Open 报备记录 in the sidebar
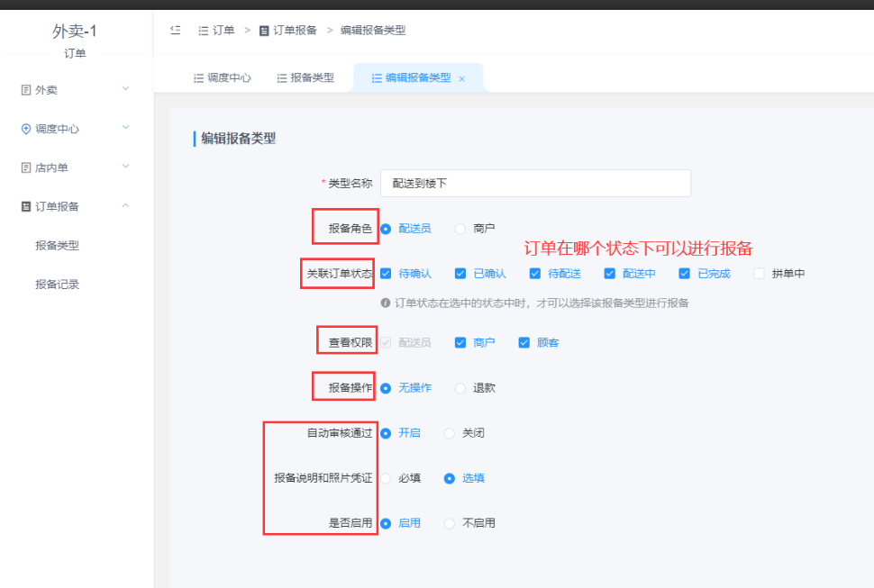This screenshot has width=874, height=588. click(x=57, y=285)
